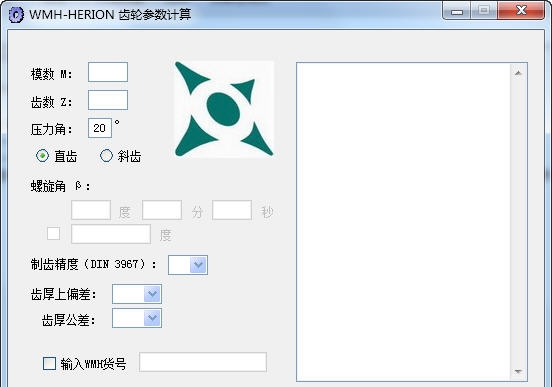552x387 pixels.
Task: Click the 齿厚上偏差: label
Action: (63, 294)
